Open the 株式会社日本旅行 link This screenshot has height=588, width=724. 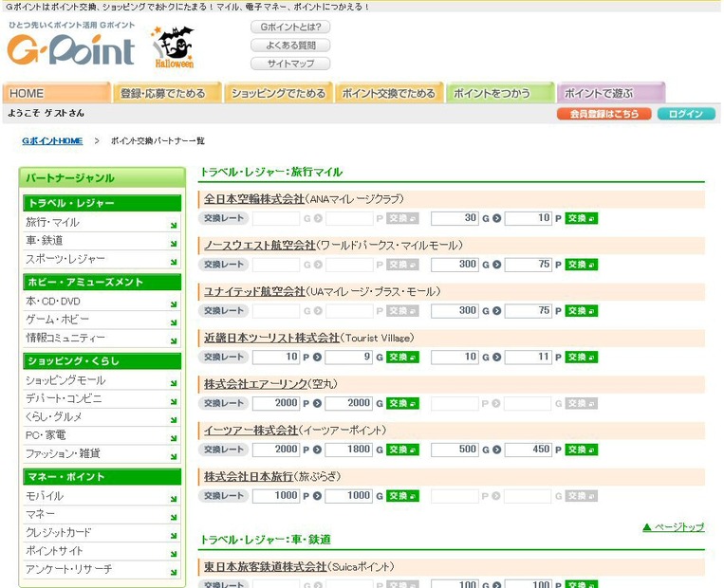click(x=249, y=476)
